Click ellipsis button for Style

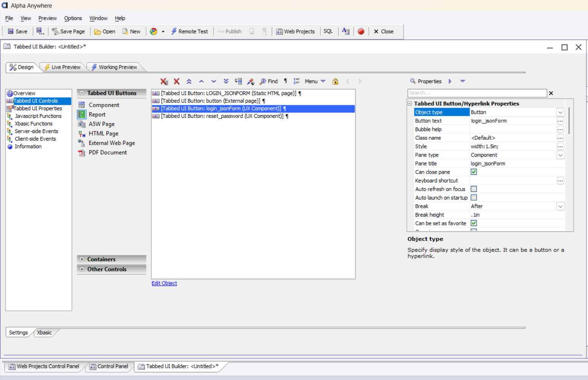[x=560, y=147]
